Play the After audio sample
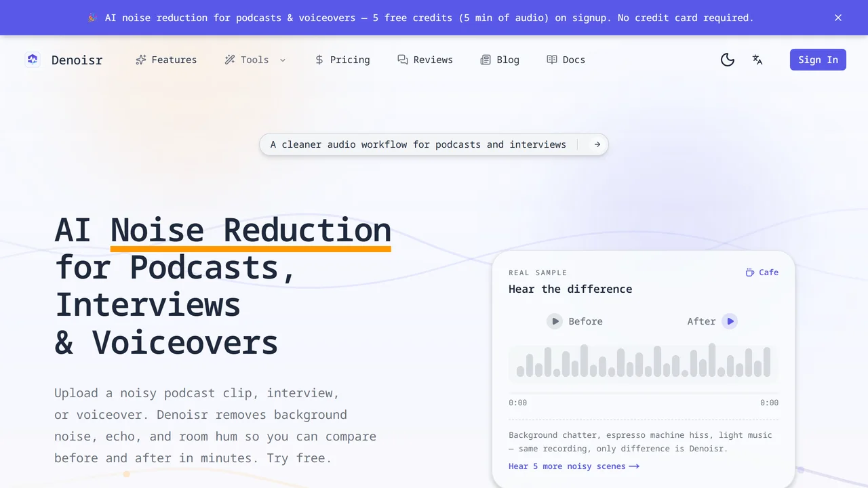Viewport: 868px width, 488px height. tap(730, 321)
